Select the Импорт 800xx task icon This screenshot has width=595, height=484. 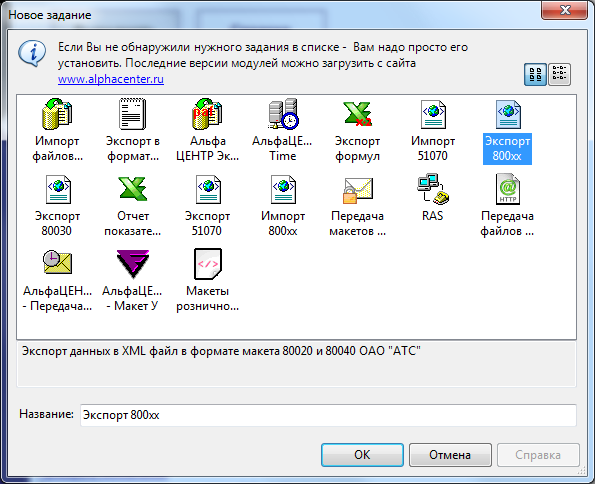pyautogui.click(x=283, y=189)
